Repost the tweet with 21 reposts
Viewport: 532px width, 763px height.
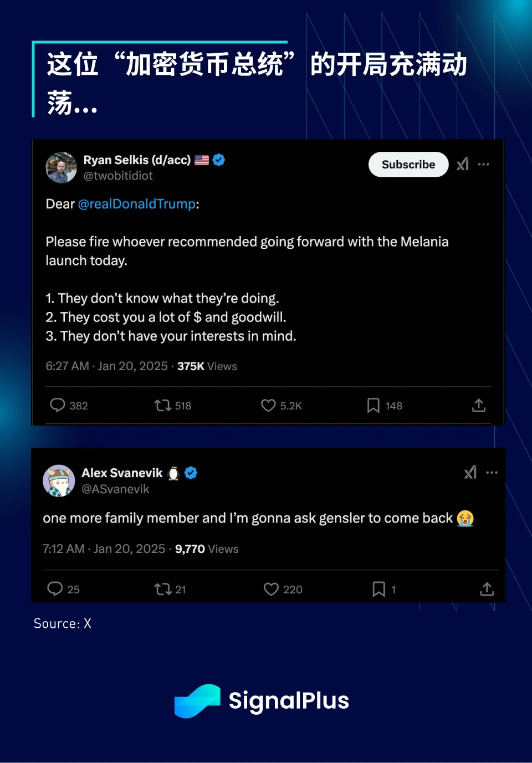pos(163,589)
